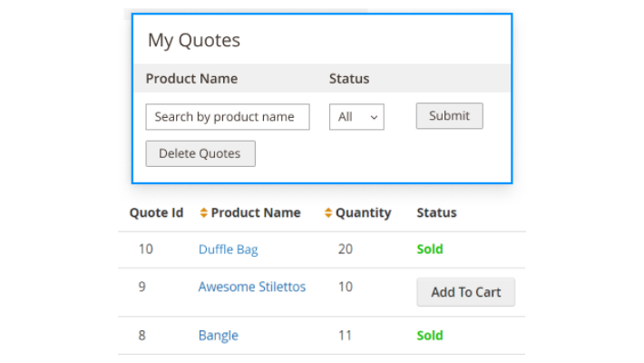644x363 pixels.
Task: Click quantity 11 in Bangle row
Action: click(345, 336)
